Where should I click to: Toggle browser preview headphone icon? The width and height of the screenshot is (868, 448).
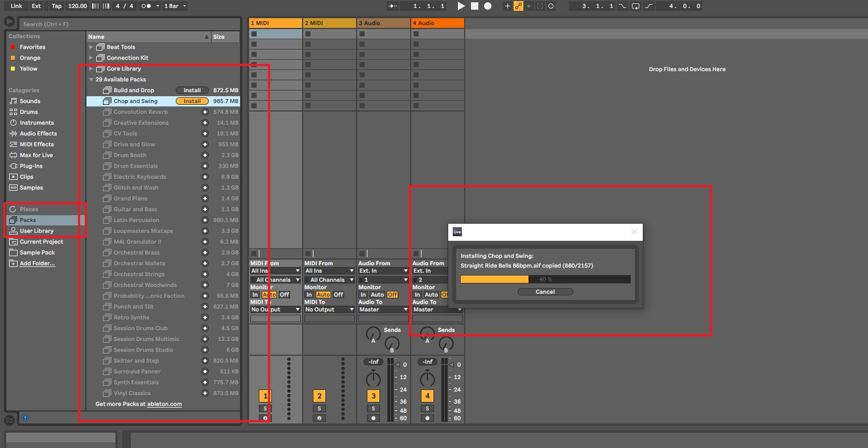tap(25, 418)
